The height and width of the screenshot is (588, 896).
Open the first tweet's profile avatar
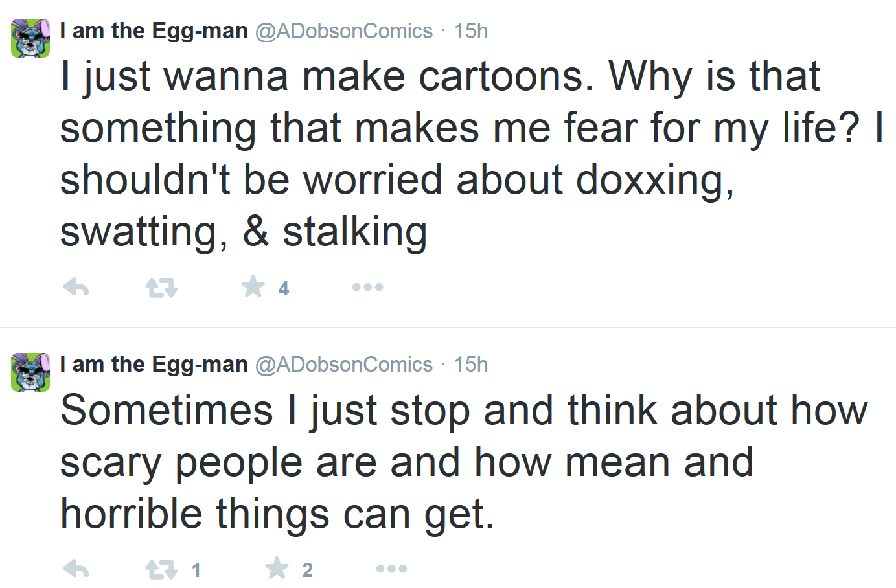coord(30,38)
